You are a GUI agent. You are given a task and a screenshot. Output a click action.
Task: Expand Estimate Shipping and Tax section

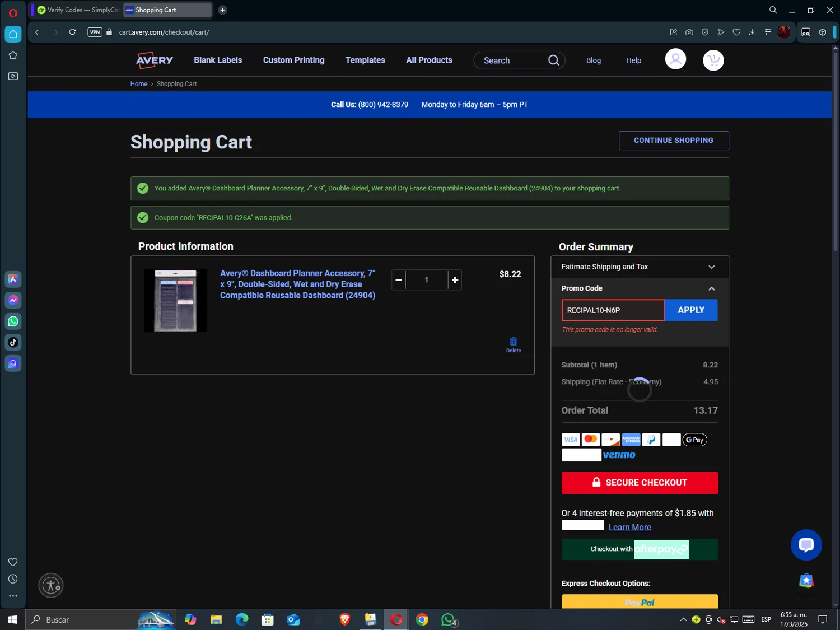pos(640,267)
